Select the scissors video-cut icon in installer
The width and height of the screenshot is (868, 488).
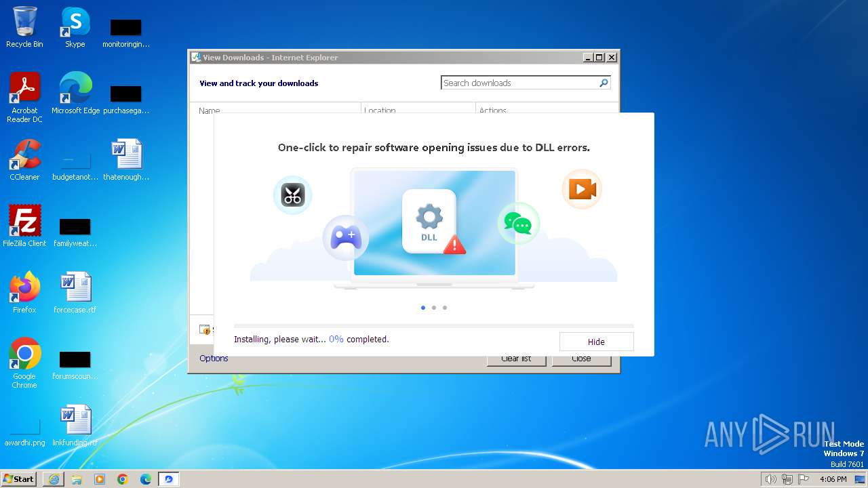[x=292, y=195]
